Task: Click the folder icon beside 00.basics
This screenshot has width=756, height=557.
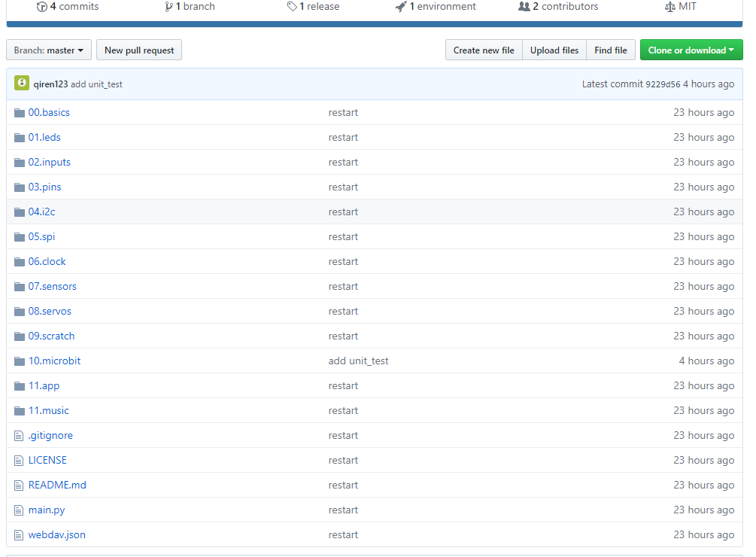Action: pos(20,113)
